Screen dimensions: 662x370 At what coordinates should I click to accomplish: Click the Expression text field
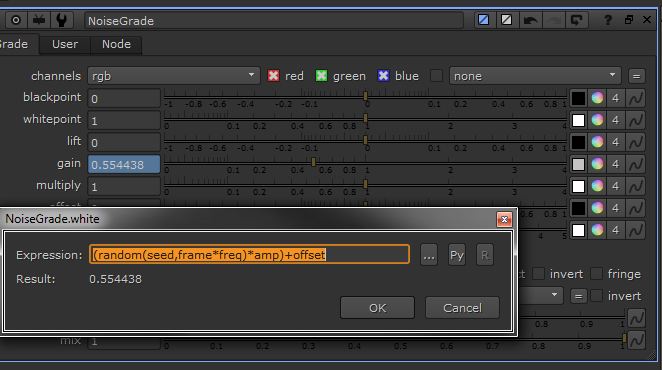(250, 255)
